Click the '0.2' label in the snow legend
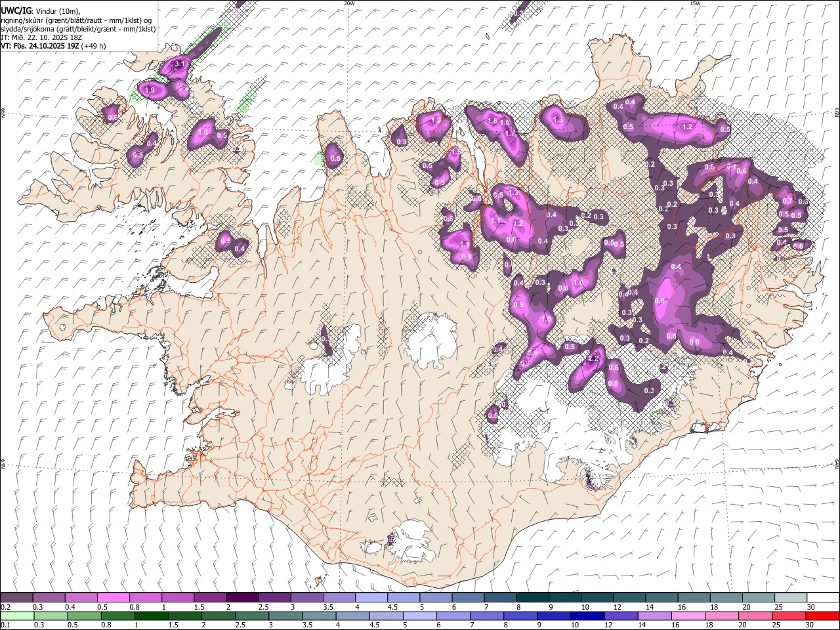 tap(6, 607)
